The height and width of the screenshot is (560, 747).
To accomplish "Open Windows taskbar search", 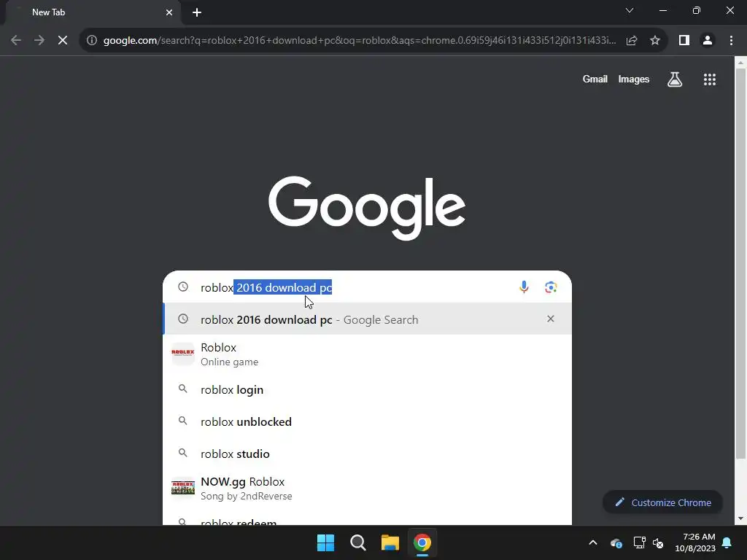I will tap(357, 542).
